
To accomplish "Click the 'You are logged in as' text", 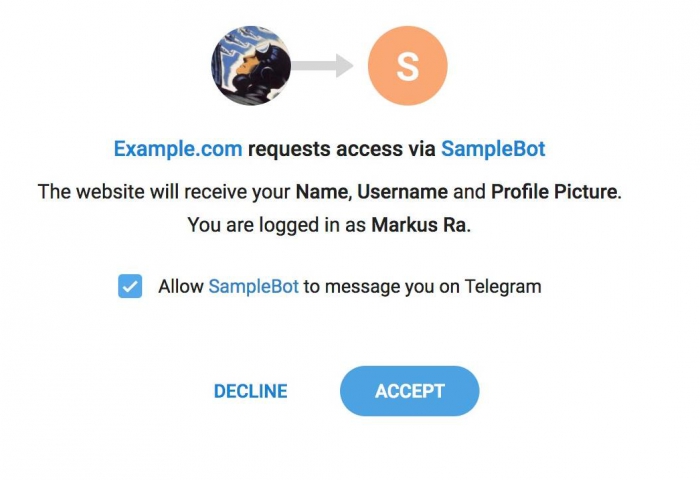I will point(277,225).
